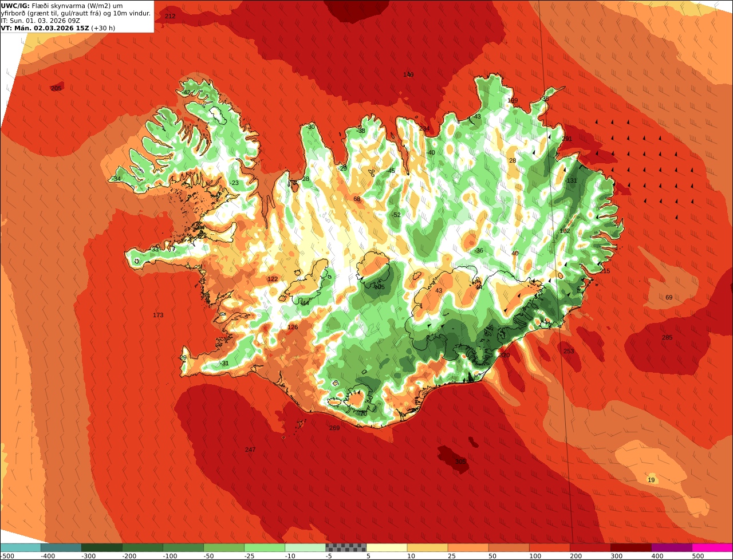Click the map value '253'
This screenshot has width=733, height=560.
pyautogui.click(x=569, y=352)
